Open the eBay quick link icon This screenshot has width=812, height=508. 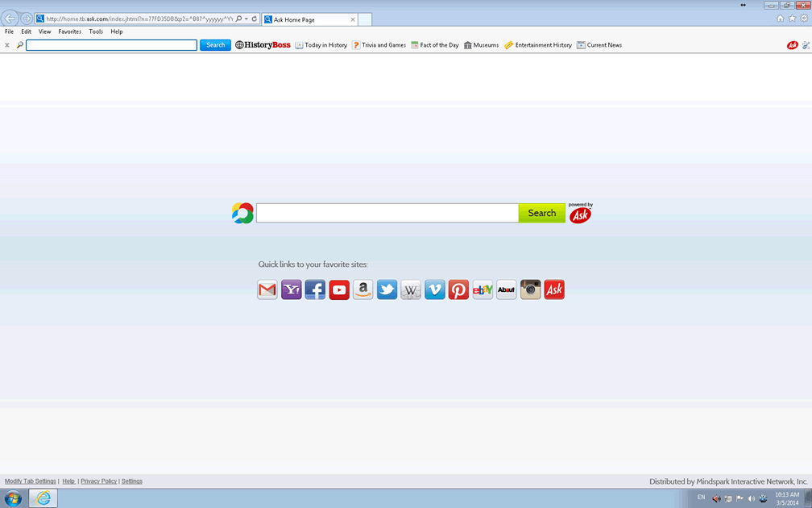tap(483, 289)
